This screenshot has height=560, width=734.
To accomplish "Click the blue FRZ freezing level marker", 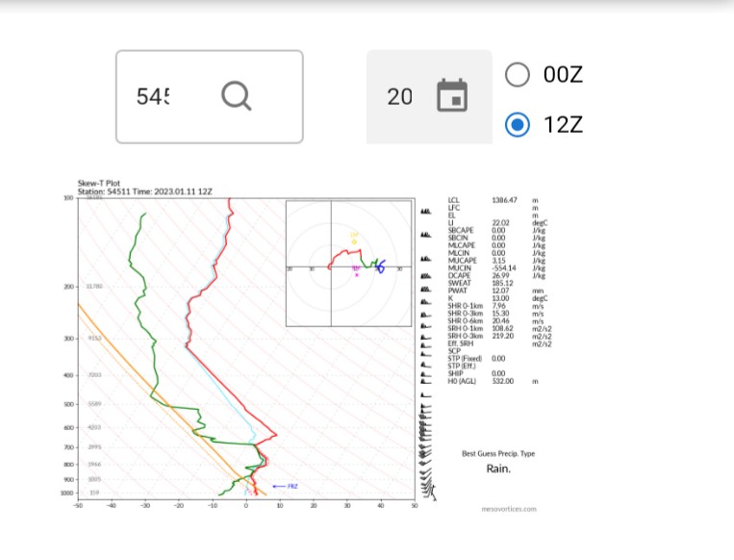I will coord(286,486).
